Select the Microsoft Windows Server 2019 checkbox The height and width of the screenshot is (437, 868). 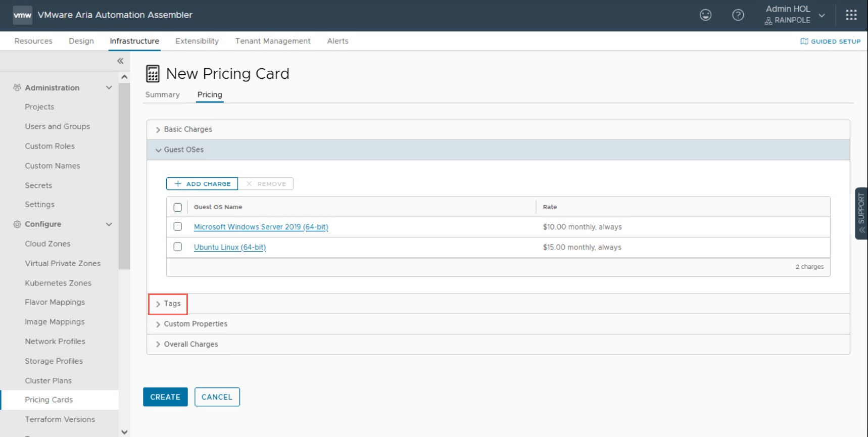pos(177,227)
